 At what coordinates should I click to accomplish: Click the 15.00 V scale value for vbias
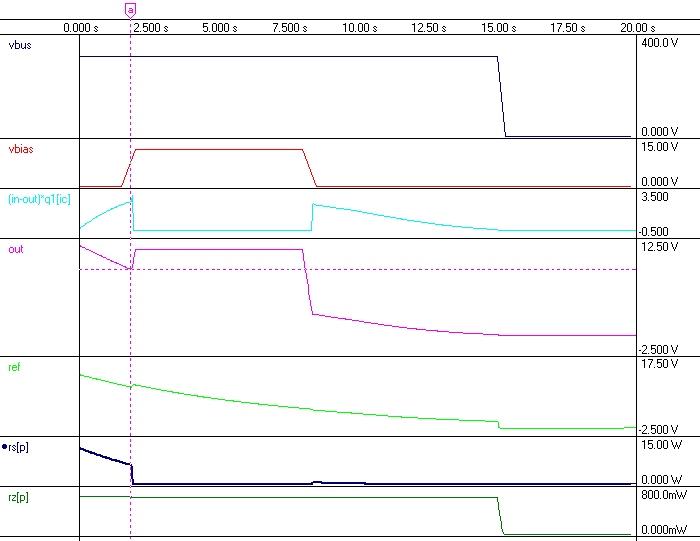coord(659,147)
